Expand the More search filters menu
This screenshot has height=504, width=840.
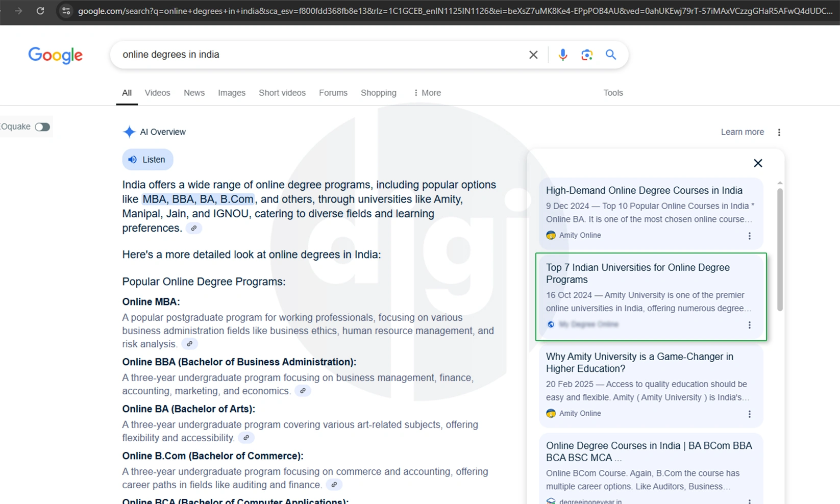[427, 93]
